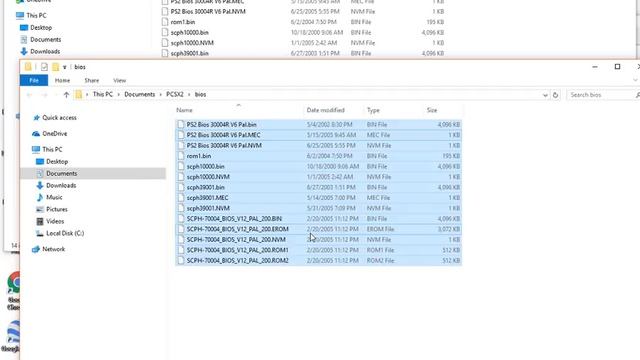Viewport: 640px width, 360px height.
Task: Open OneDrive in the navigation pane
Action: pyautogui.click(x=54, y=133)
